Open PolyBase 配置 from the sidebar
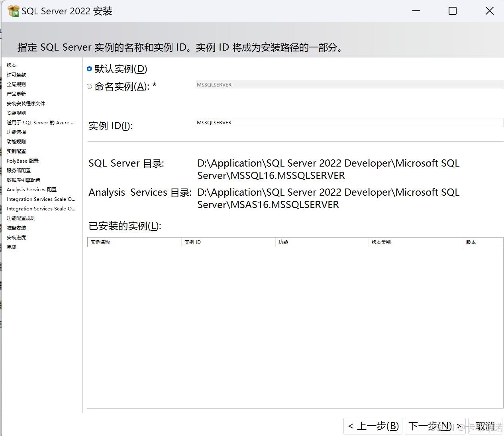This screenshot has width=504, height=436. (x=22, y=161)
